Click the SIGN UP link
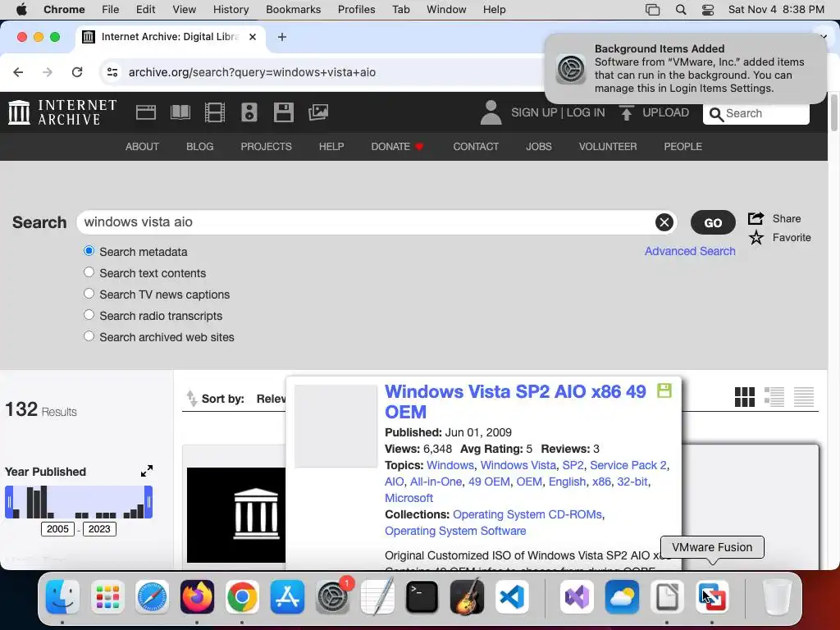Viewport: 840px width, 630px height. (x=534, y=112)
